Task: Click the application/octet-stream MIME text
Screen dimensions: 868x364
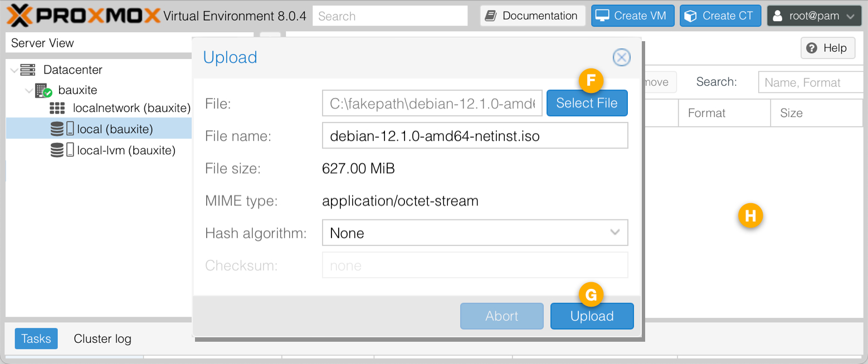Action: pyautogui.click(x=400, y=201)
